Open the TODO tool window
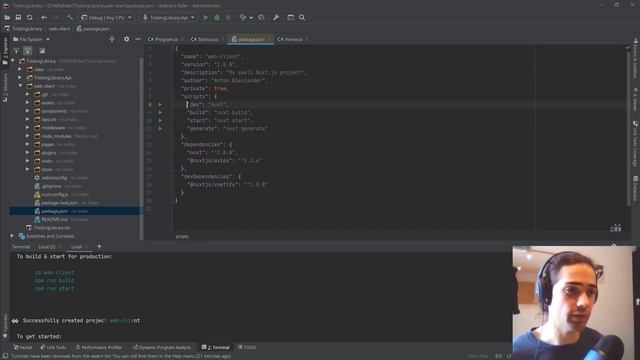The width and height of the screenshot is (640, 360). pyautogui.click(x=247, y=347)
